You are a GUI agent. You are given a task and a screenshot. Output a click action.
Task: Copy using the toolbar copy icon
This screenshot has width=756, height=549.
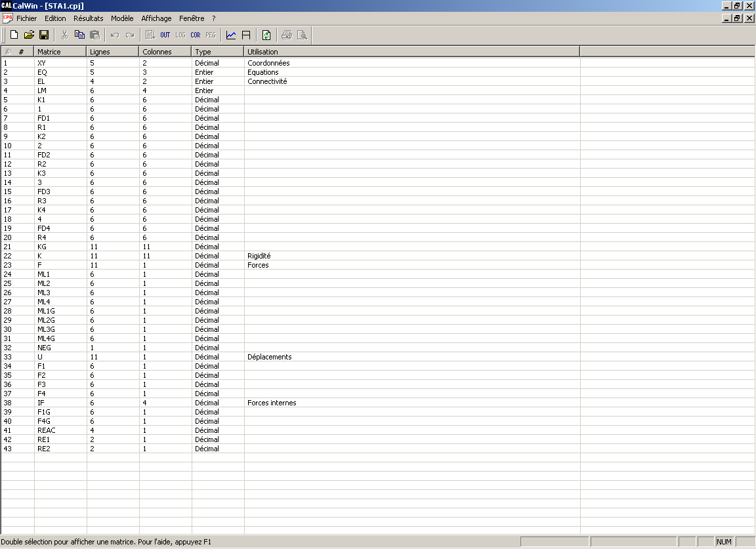[x=79, y=35]
